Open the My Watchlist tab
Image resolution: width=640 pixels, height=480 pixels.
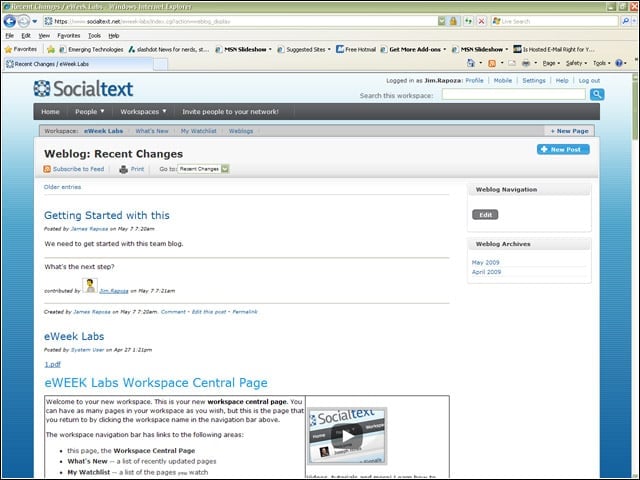[x=198, y=131]
